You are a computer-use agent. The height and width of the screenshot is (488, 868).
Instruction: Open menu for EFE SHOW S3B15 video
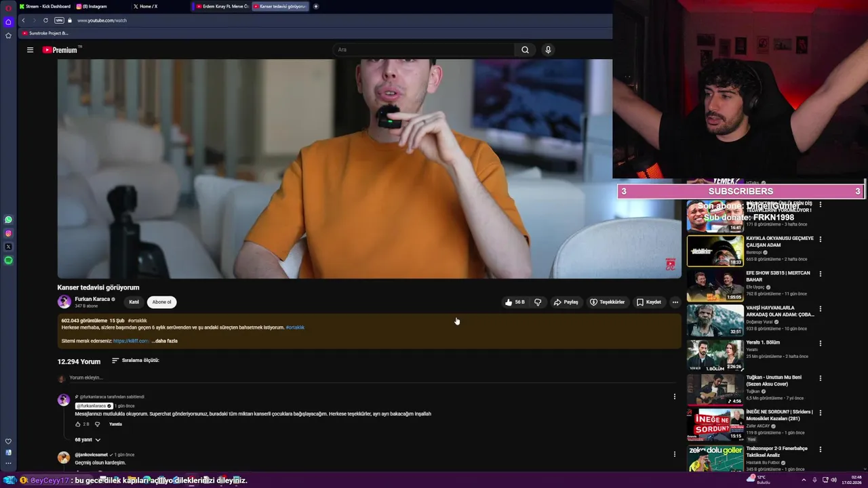coord(821,274)
